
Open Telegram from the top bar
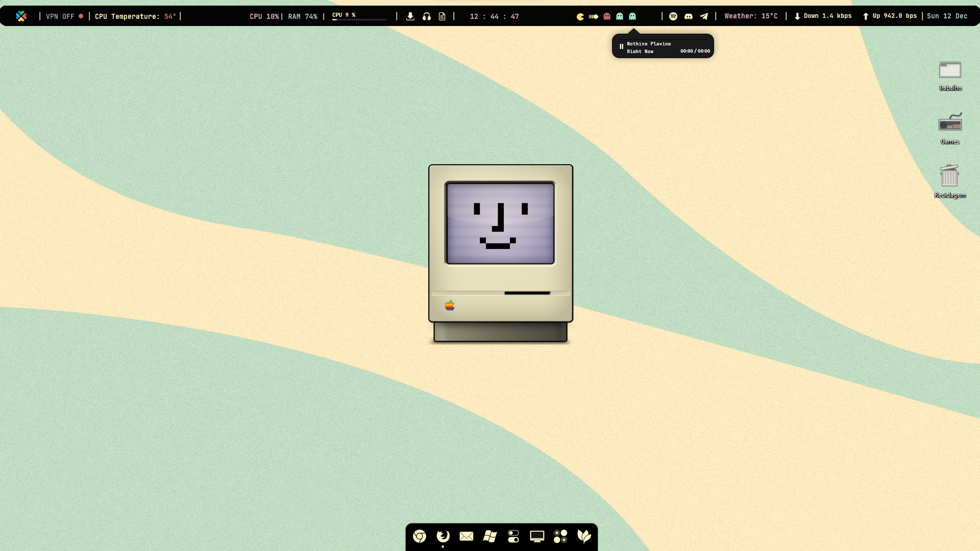[704, 16]
